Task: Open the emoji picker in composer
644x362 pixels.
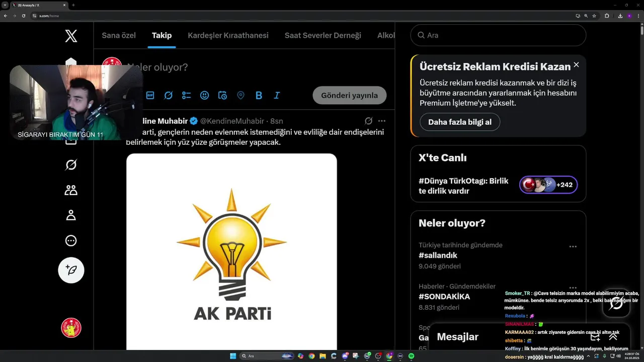Action: tap(204, 95)
